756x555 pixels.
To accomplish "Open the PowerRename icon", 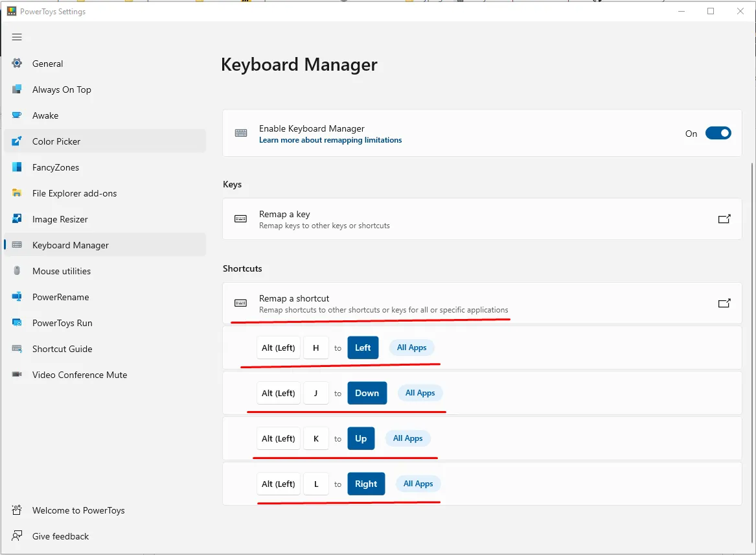I will coord(17,297).
